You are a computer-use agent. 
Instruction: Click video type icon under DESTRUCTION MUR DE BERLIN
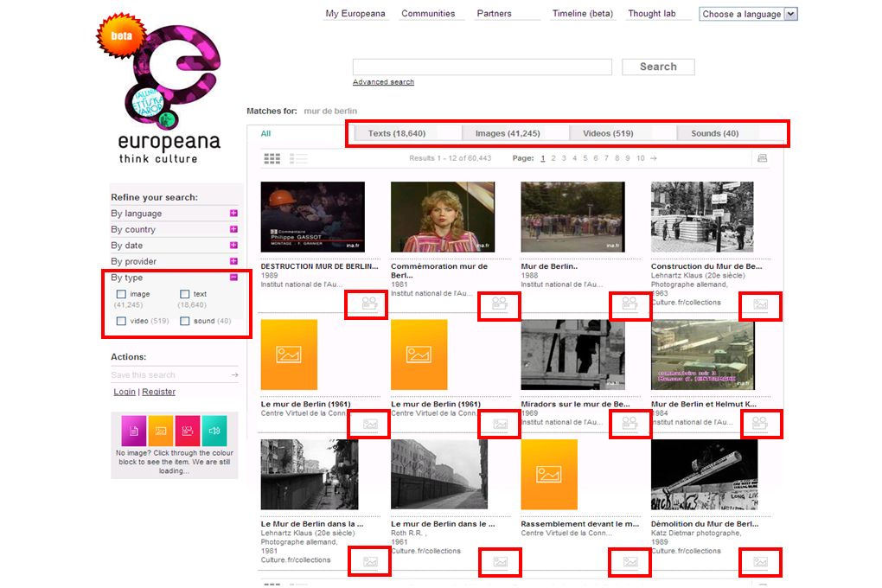pyautogui.click(x=369, y=304)
